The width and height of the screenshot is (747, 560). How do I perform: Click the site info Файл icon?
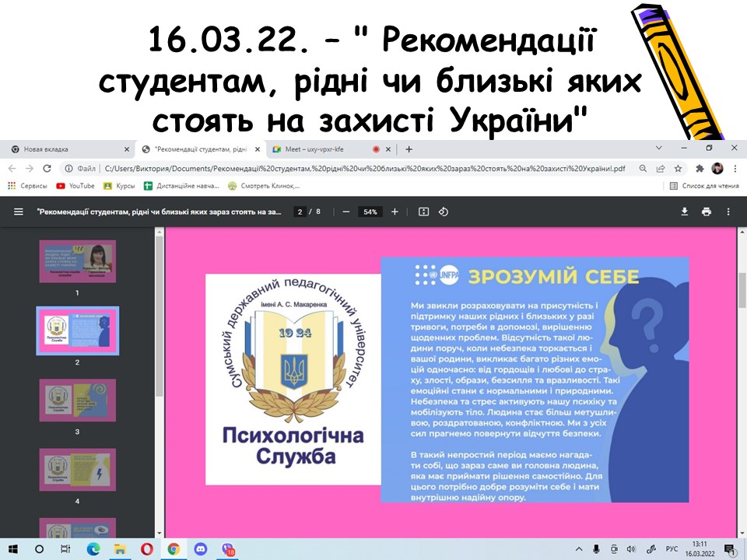pyautogui.click(x=69, y=169)
